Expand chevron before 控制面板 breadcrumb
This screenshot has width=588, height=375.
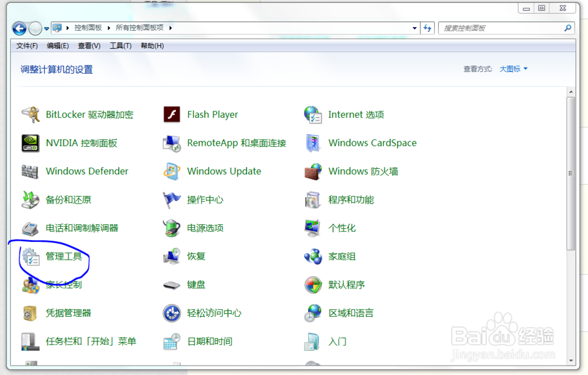[x=68, y=28]
